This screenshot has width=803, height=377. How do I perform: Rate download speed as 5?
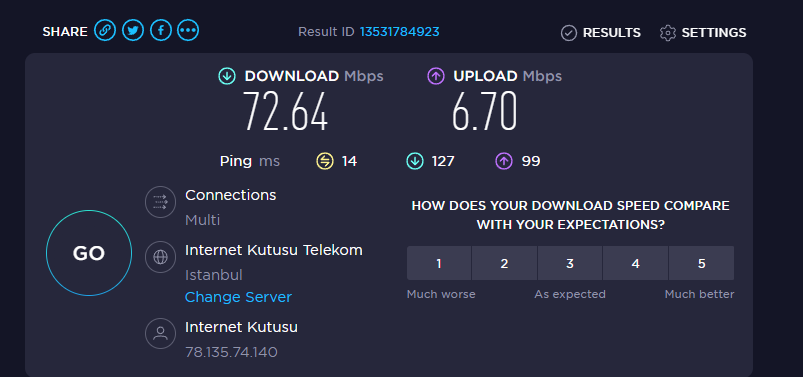point(702,263)
